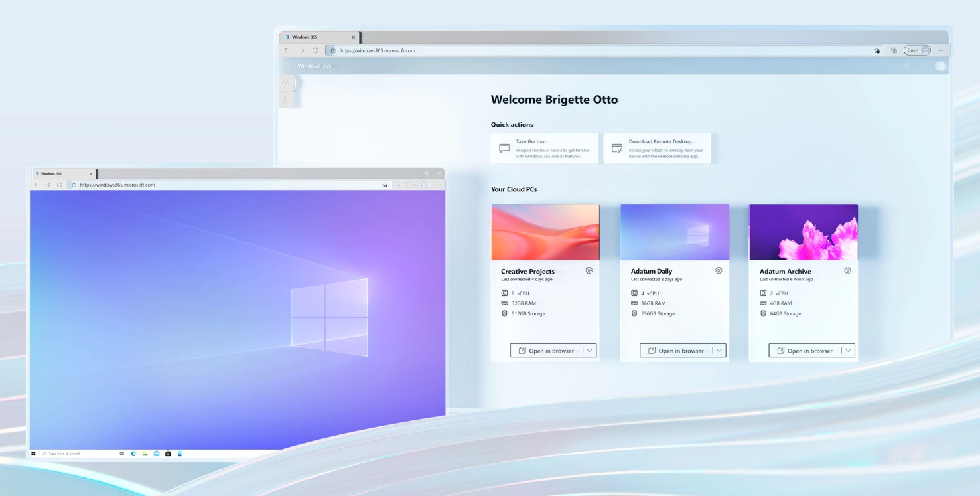Open settings gear for Adatum Daily
The width and height of the screenshot is (980, 496).
click(x=719, y=271)
